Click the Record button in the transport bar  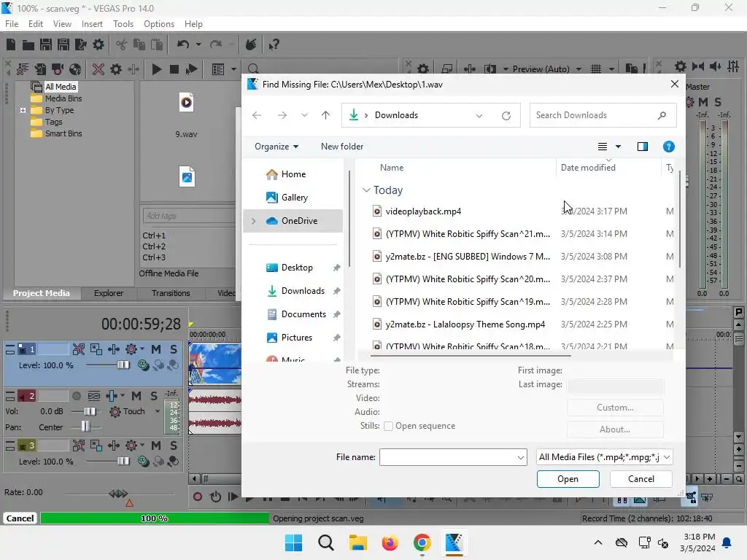pos(197,497)
